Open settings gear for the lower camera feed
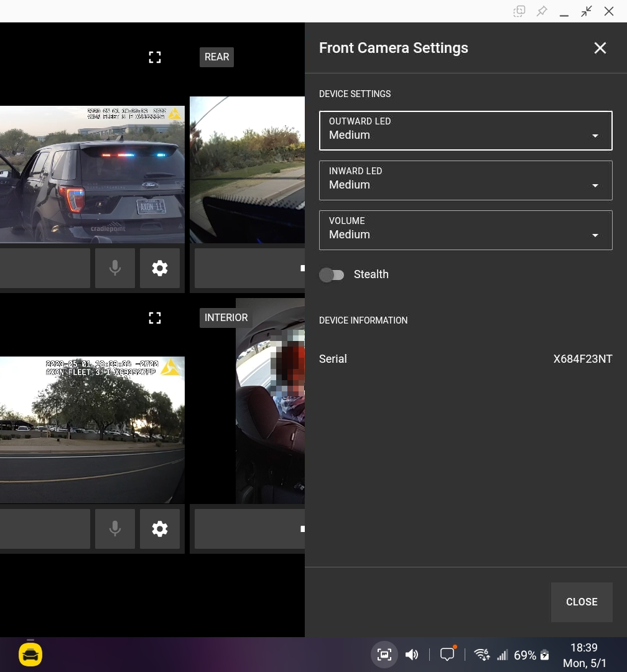Viewport: 627px width, 672px height. [x=160, y=529]
